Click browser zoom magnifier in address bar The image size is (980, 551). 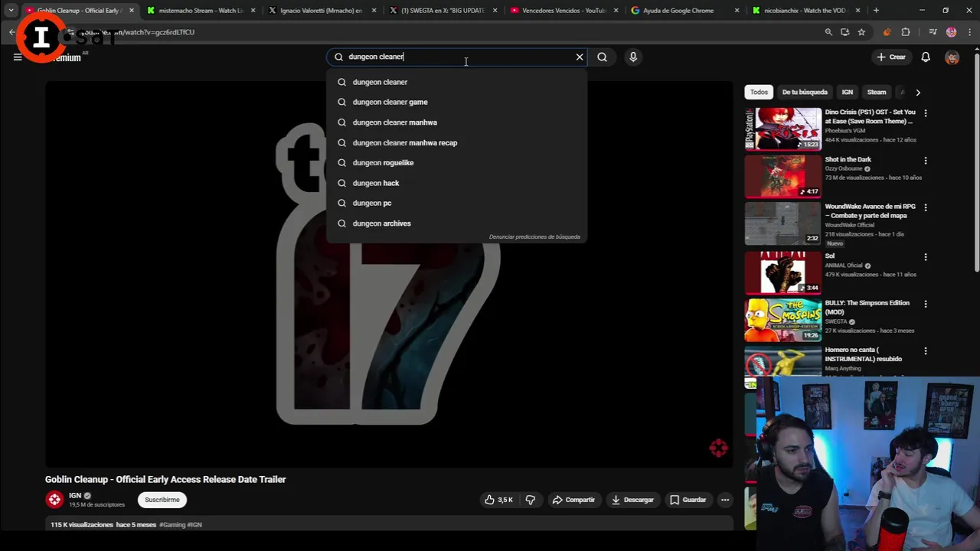click(x=828, y=32)
